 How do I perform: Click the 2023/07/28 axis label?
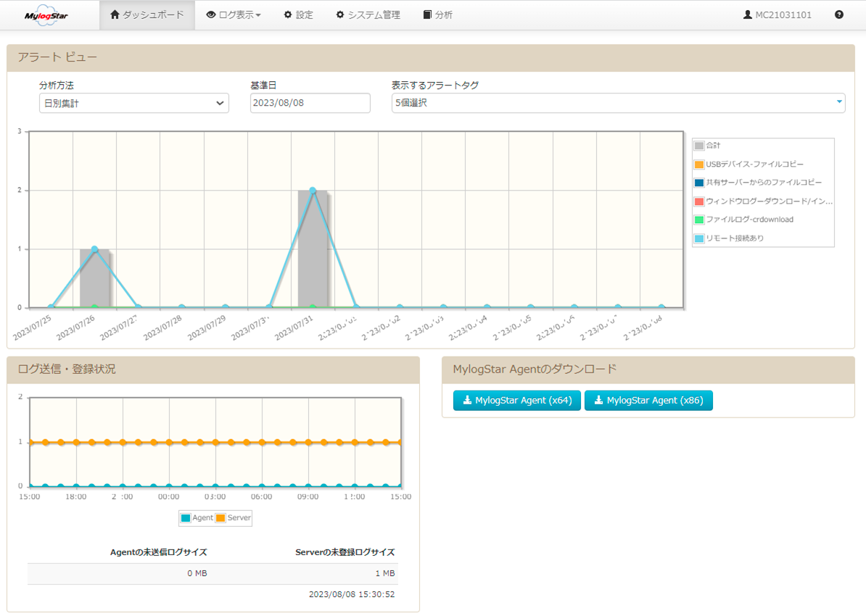tap(162, 328)
